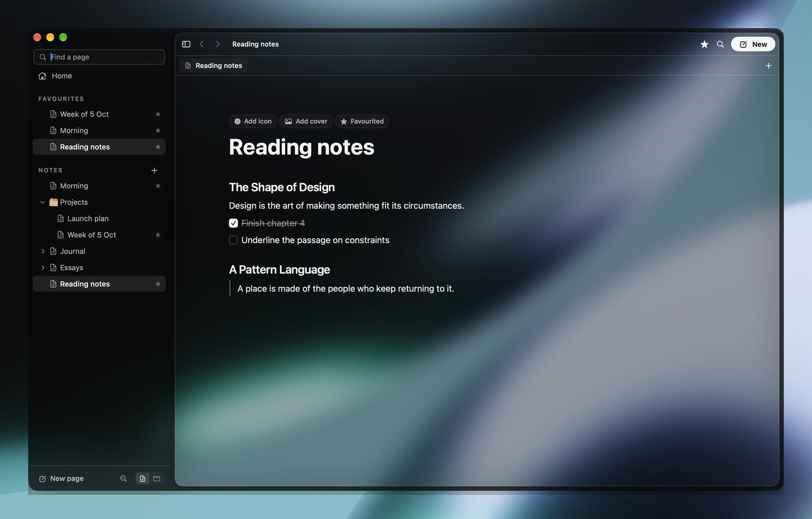Screen dimensions: 812x519
Task: Click the New button
Action: click(753, 44)
